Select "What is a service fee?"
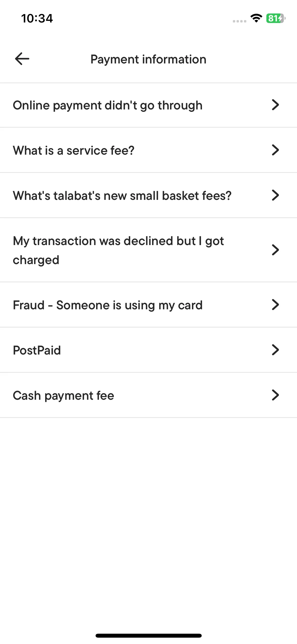297x644 pixels. (x=74, y=151)
